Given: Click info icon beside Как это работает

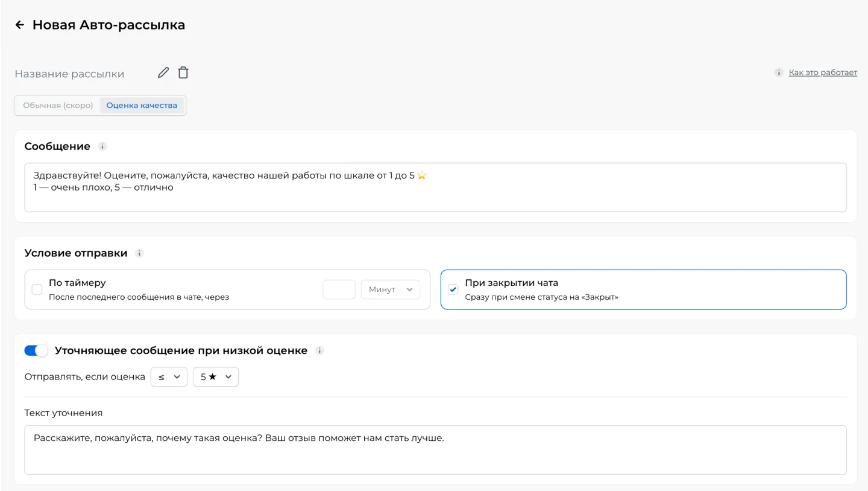Looking at the screenshot, I should tap(779, 72).
